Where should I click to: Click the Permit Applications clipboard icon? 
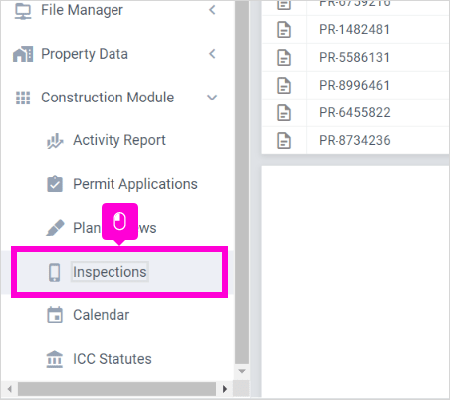click(x=55, y=184)
